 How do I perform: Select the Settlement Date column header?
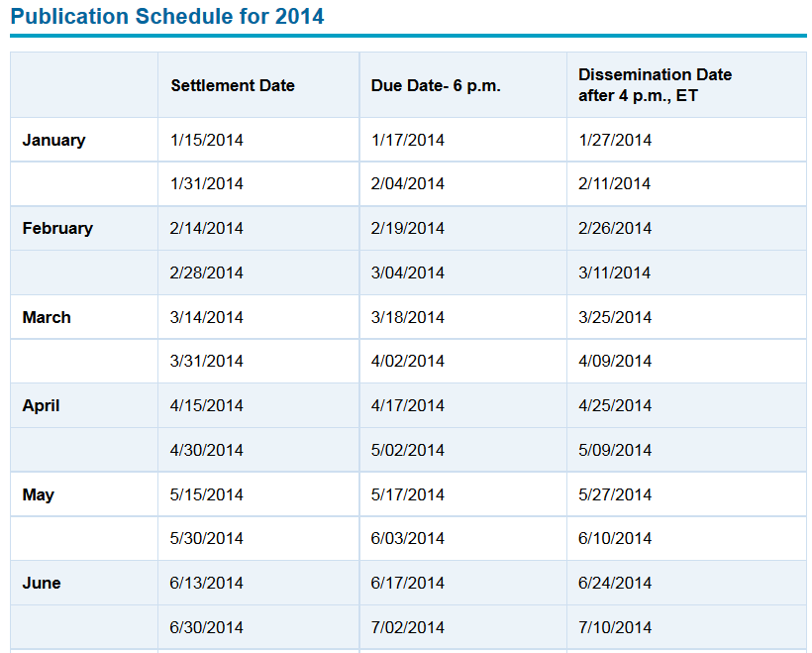[x=233, y=85]
